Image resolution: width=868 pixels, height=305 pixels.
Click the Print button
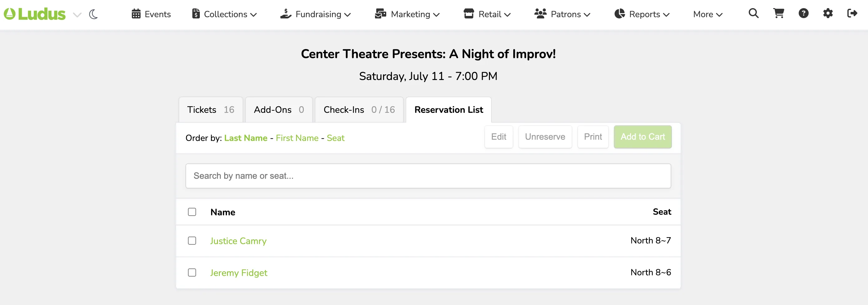(593, 137)
